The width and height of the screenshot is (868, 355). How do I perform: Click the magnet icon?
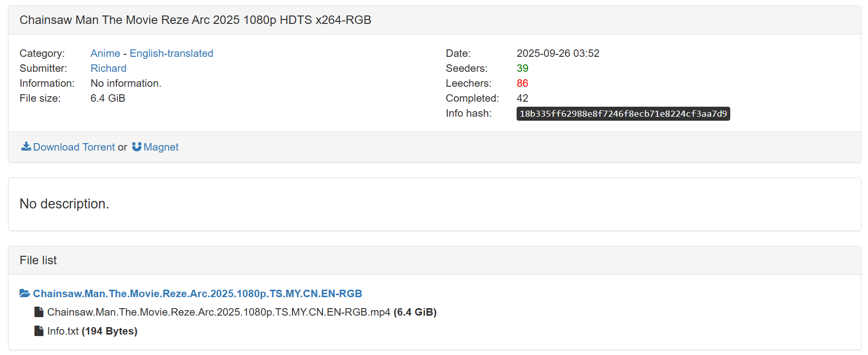coord(137,147)
